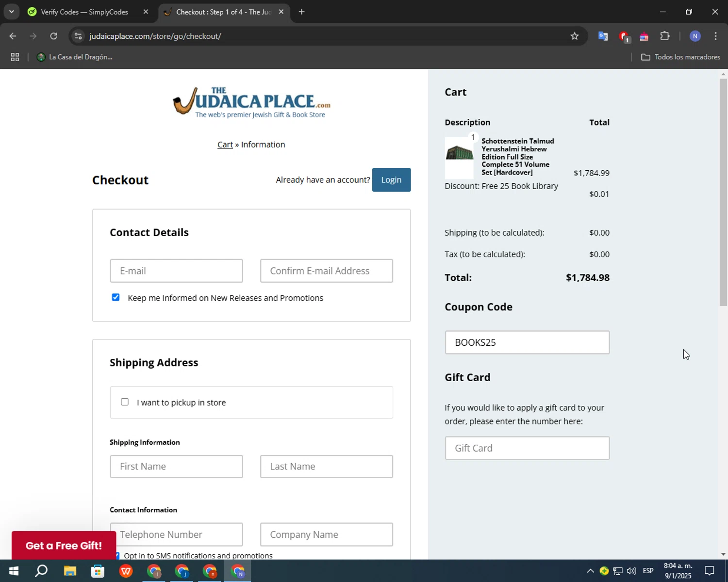
Task: Open La Casa del Dragón bookmark
Action: pos(75,57)
